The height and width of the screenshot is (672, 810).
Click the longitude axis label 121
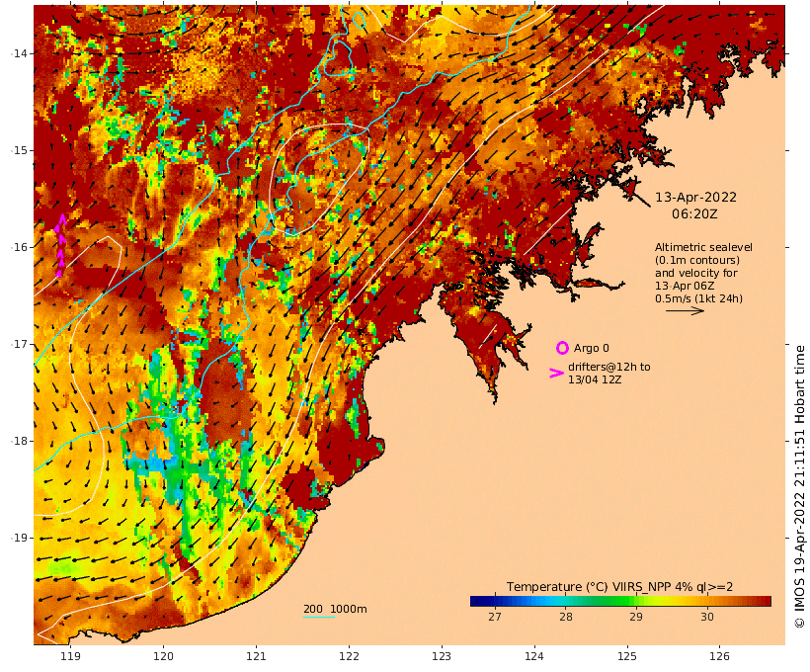256,656
